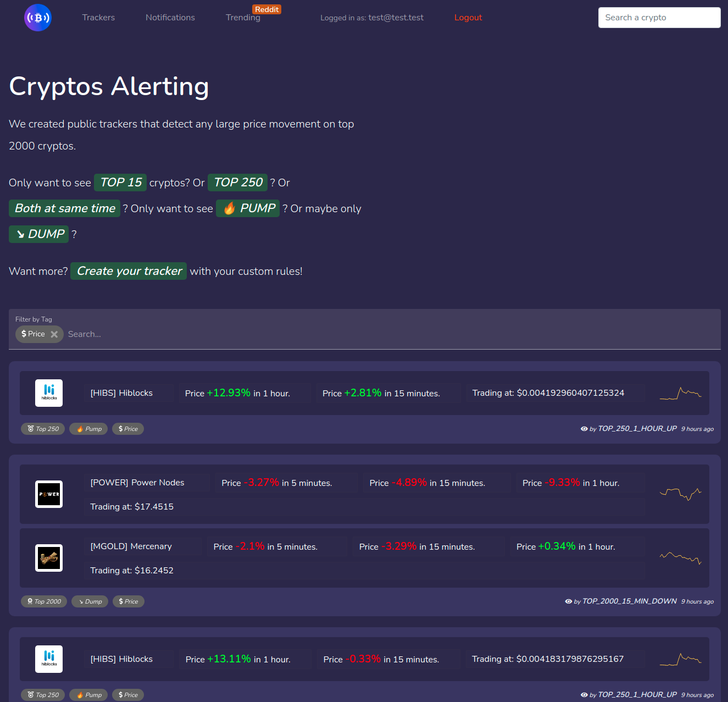Select the Dump tag on the Mercenary alert
Viewport: 728px width, 702px height.
pos(90,601)
